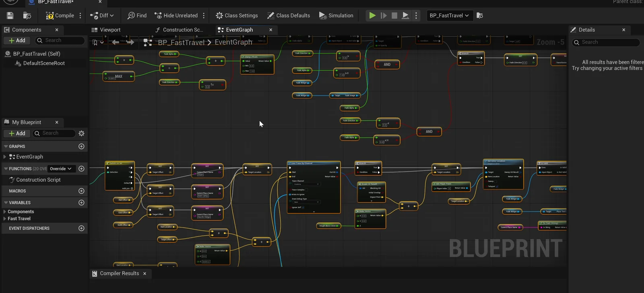
Task: Click the Stop playback button
Action: (394, 16)
